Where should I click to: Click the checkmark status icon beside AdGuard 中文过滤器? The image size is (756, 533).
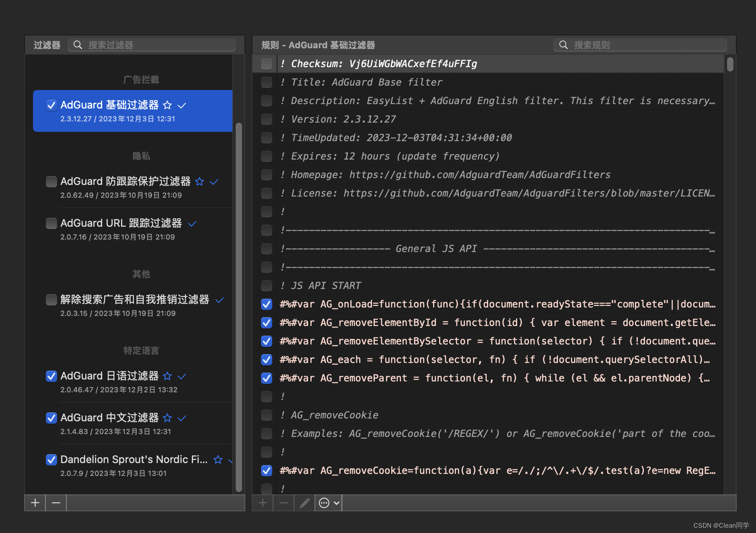tap(182, 418)
